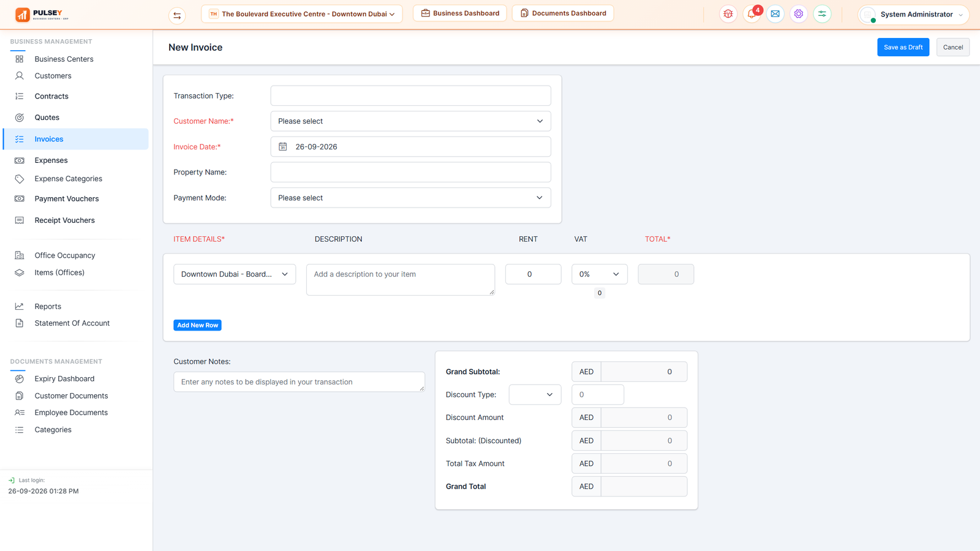980x551 pixels.
Task: Click the Employee Documents people icon
Action: (x=20, y=413)
